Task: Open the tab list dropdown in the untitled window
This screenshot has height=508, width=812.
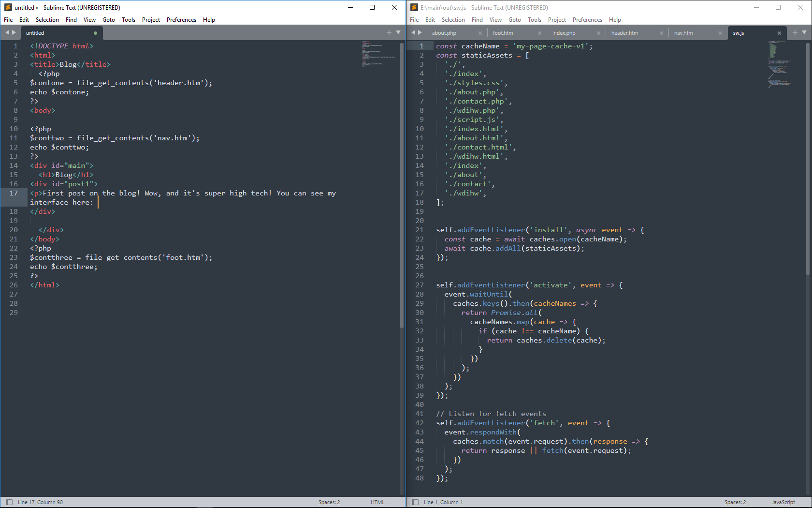Action: point(397,32)
